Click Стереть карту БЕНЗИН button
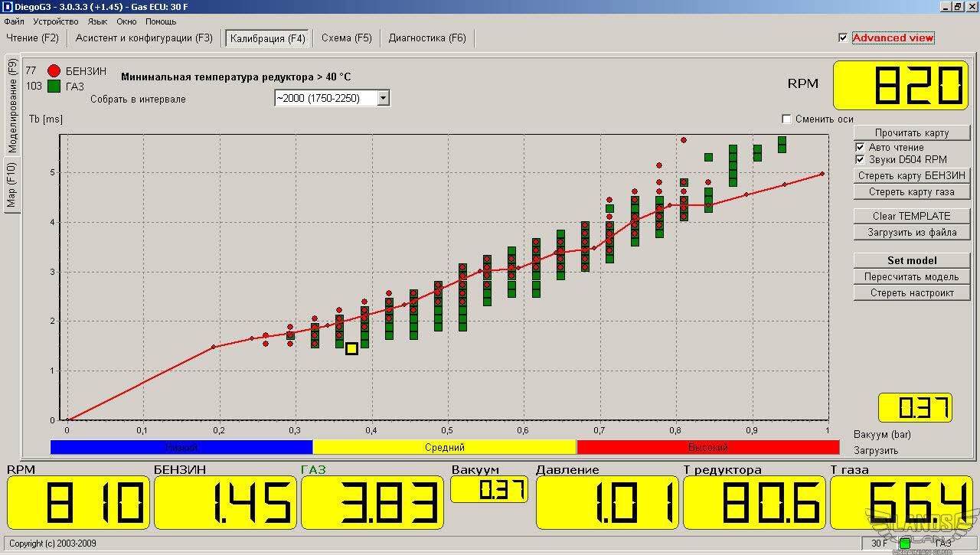 (x=912, y=175)
